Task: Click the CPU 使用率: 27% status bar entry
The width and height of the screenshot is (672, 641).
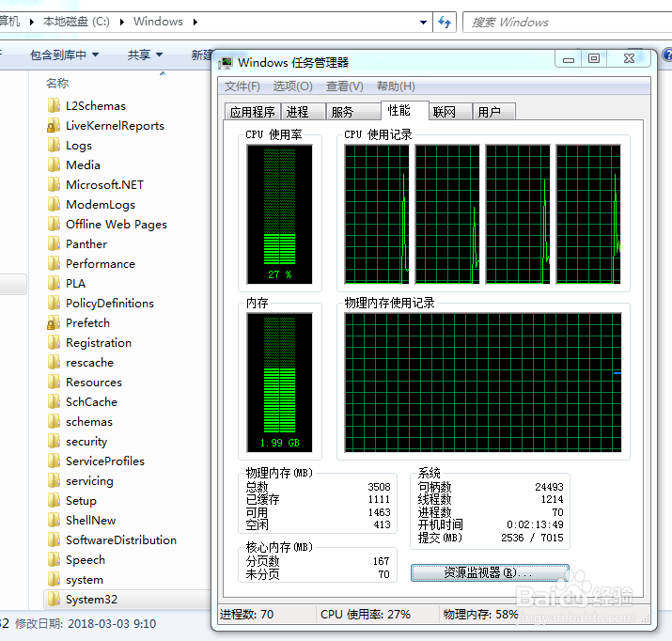Action: [x=366, y=614]
